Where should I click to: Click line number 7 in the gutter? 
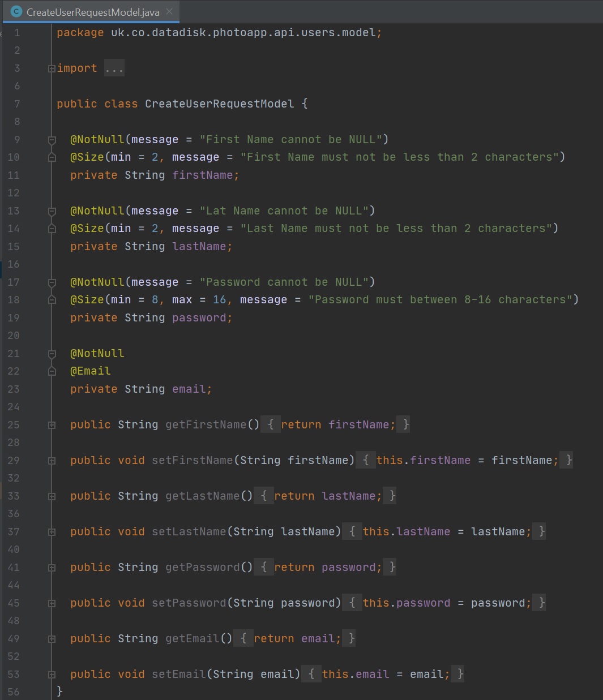click(16, 104)
